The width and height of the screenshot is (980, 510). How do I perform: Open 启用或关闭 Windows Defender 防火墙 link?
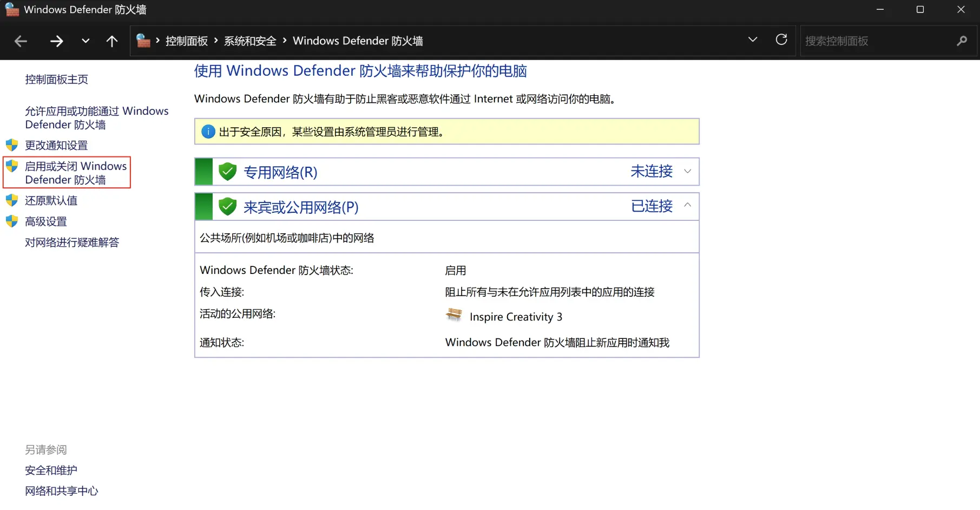tap(75, 173)
